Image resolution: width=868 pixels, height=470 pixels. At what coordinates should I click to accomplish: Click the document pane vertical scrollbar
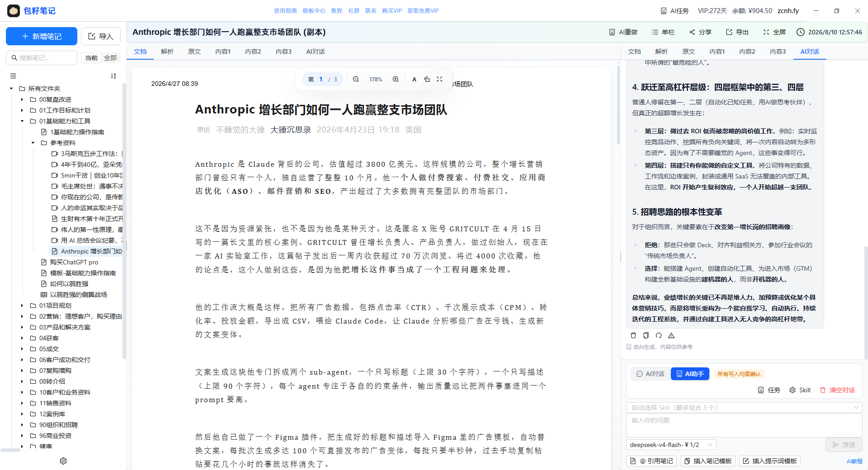click(x=618, y=106)
